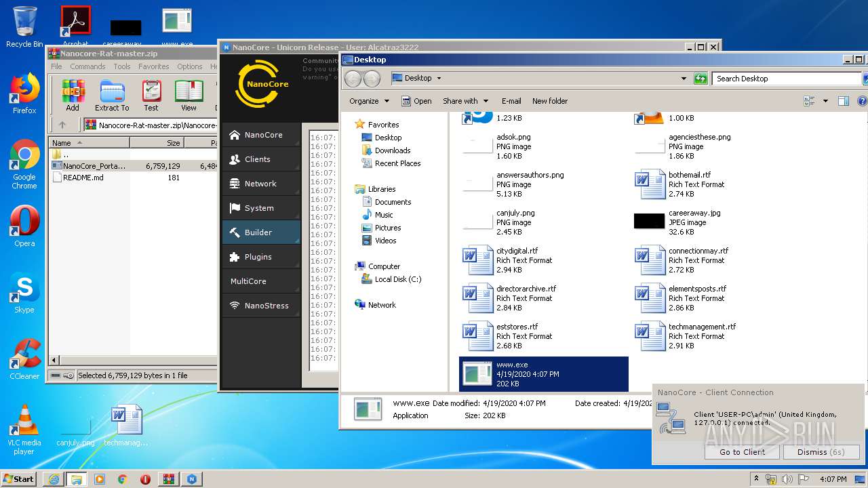Click the back arrow in Explorer window
Viewport: 868px width, 488px height.
pos(353,79)
